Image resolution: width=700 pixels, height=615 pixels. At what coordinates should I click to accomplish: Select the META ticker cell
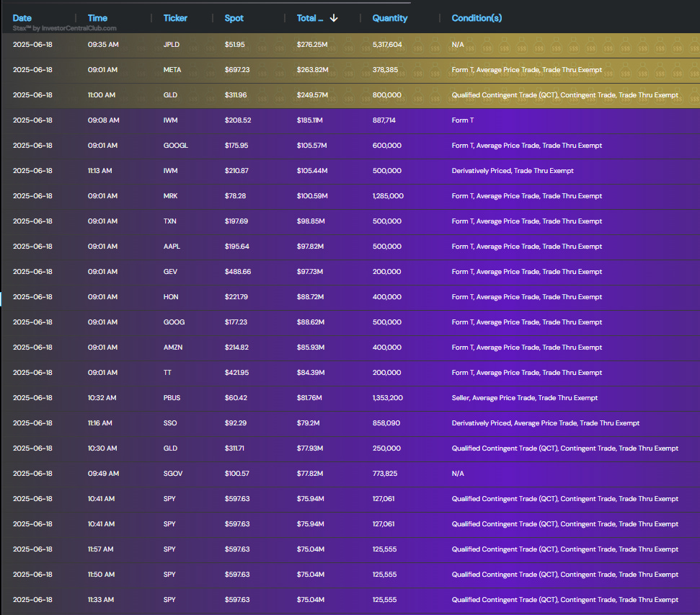(x=172, y=70)
